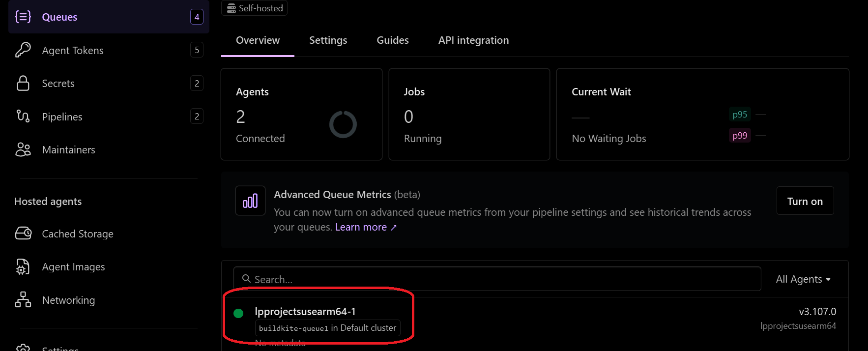Screen dimensions: 868x351
Task: Click the Advanced Queue Metrics bar chart icon
Action: point(250,201)
